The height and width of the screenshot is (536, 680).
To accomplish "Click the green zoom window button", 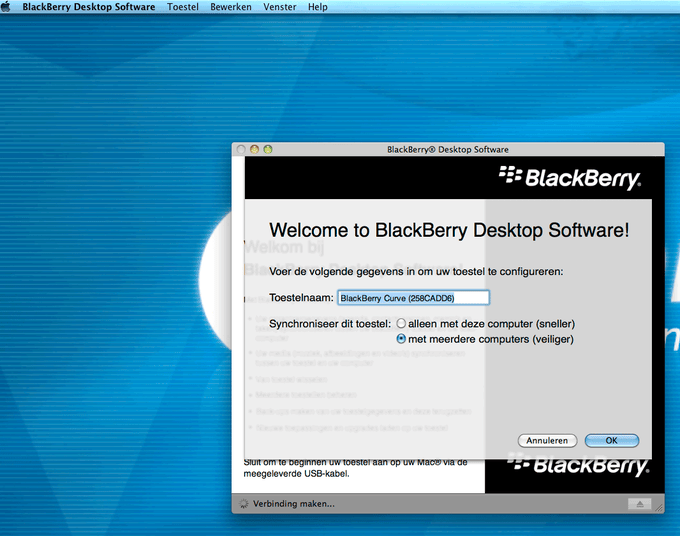I will pyautogui.click(x=268, y=149).
